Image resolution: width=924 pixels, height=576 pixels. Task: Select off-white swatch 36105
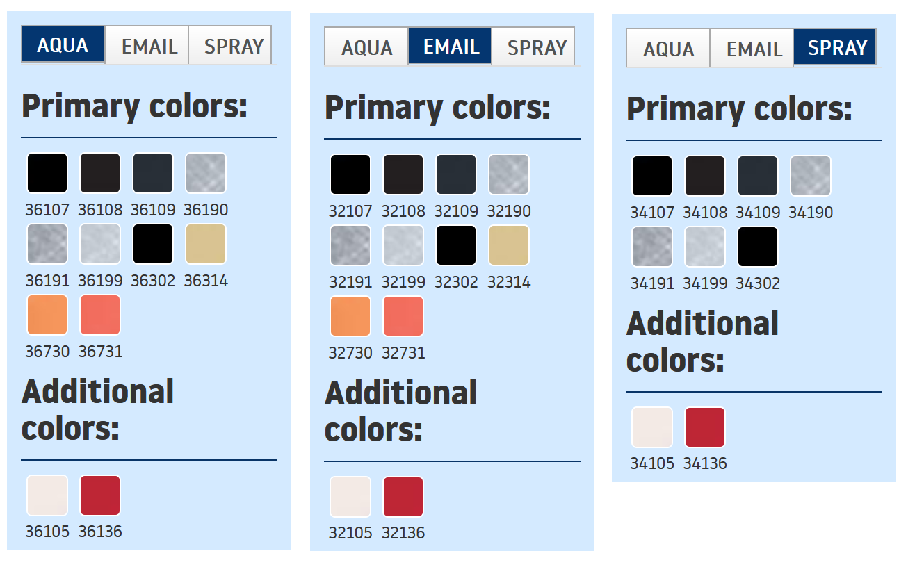click(x=47, y=495)
